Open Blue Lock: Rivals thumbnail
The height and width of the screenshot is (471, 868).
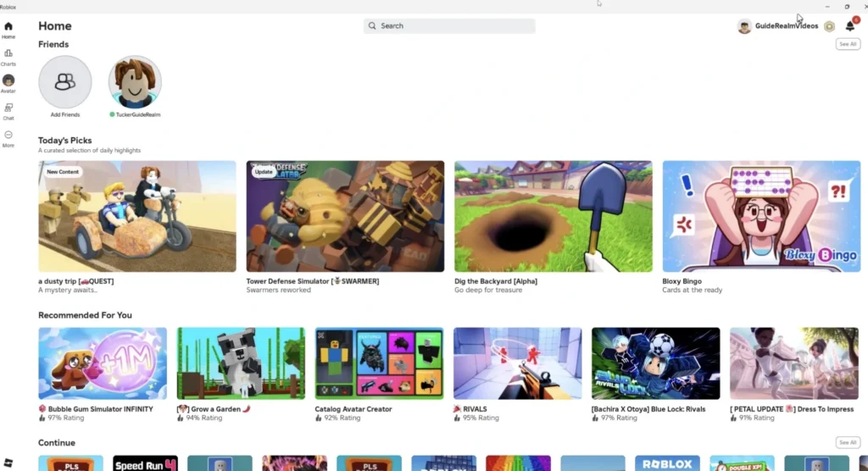(x=656, y=363)
